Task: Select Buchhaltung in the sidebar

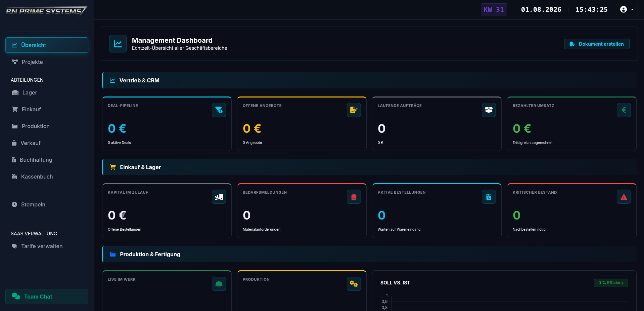Action: click(47, 160)
